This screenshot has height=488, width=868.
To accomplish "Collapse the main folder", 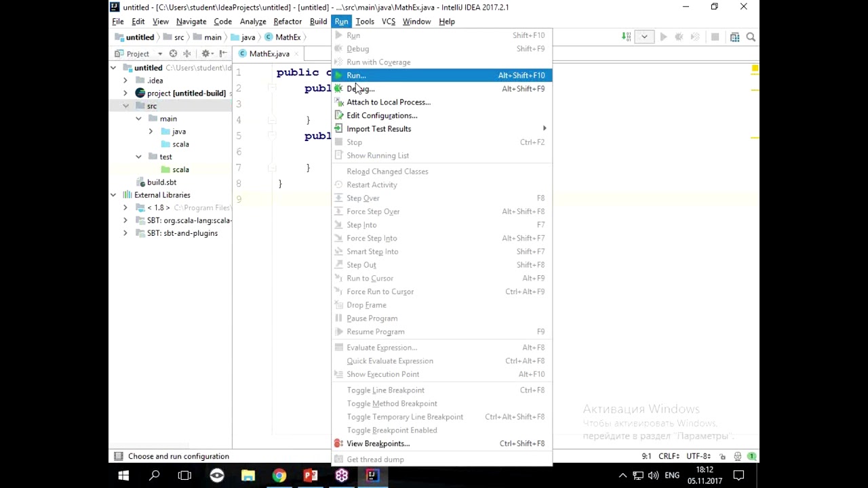I will (x=138, y=119).
